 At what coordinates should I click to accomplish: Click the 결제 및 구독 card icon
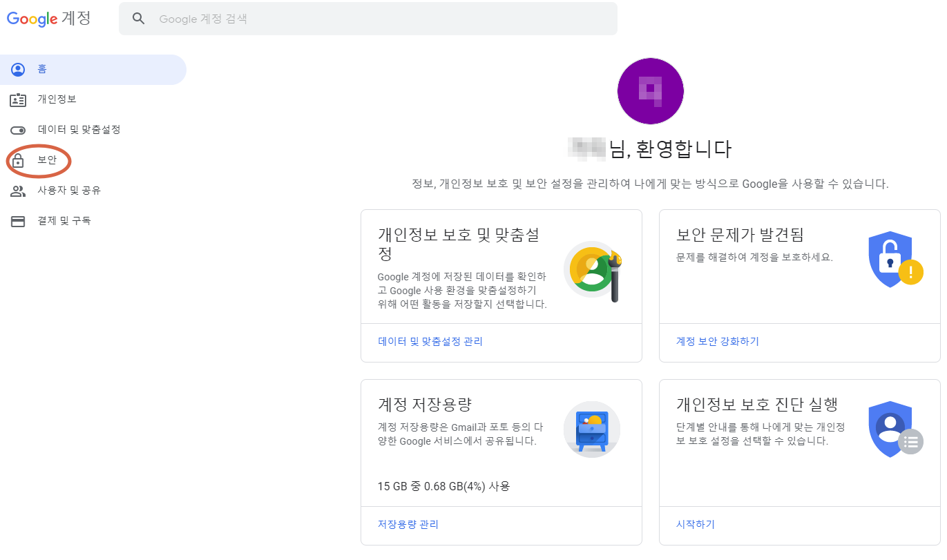pos(18,222)
